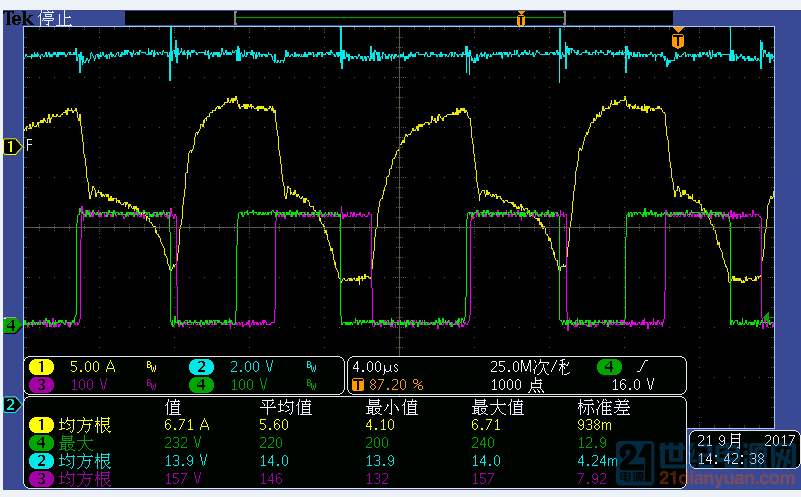Click the bandwidth limit icon for channel 3
The width and height of the screenshot is (801, 497).
point(151,384)
